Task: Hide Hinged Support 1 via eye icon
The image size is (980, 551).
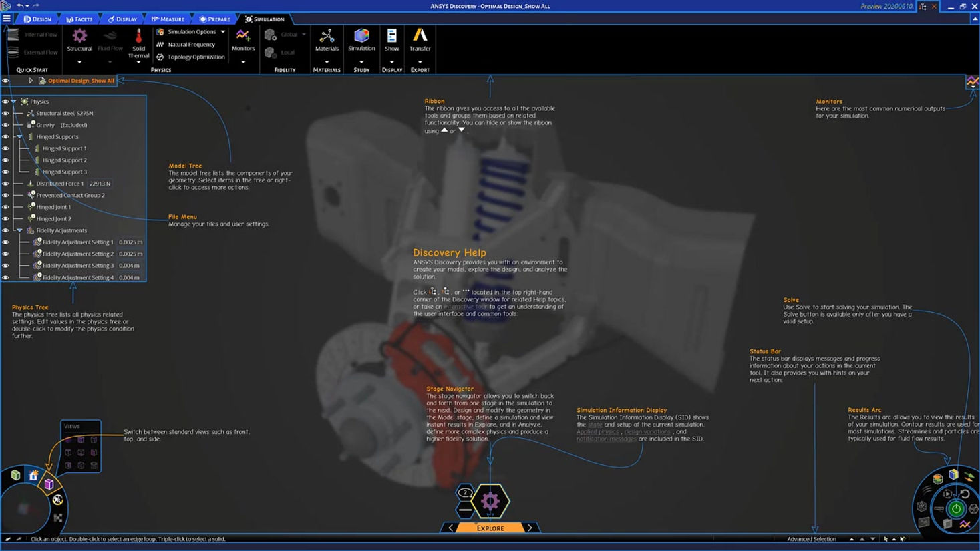Action: (x=5, y=148)
